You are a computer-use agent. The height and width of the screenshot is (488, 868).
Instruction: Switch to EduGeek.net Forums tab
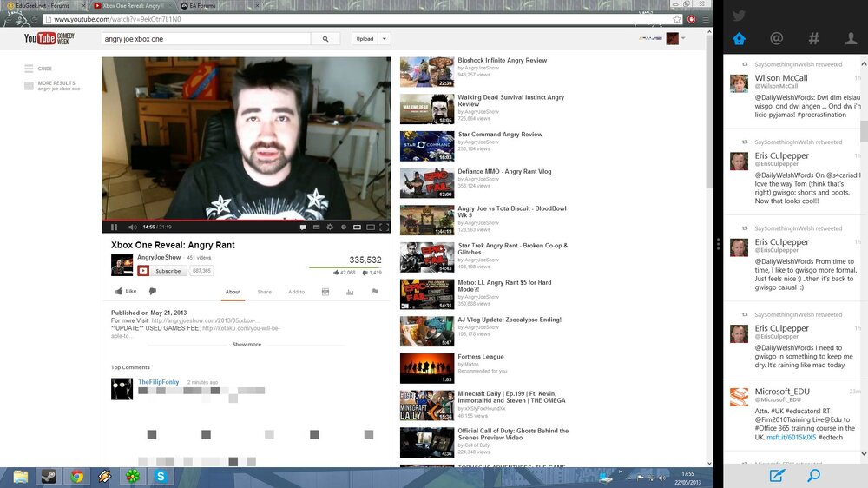click(x=43, y=5)
